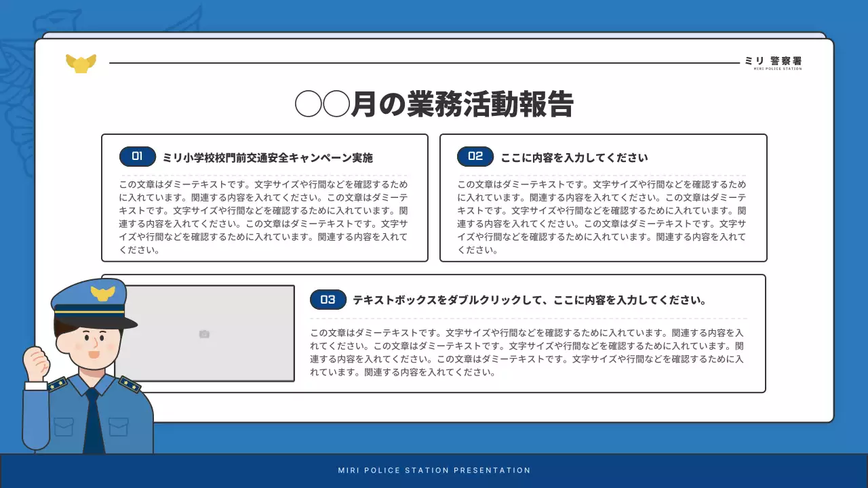This screenshot has width=868, height=488.
Task: Select the "03" number badge
Action: (328, 299)
